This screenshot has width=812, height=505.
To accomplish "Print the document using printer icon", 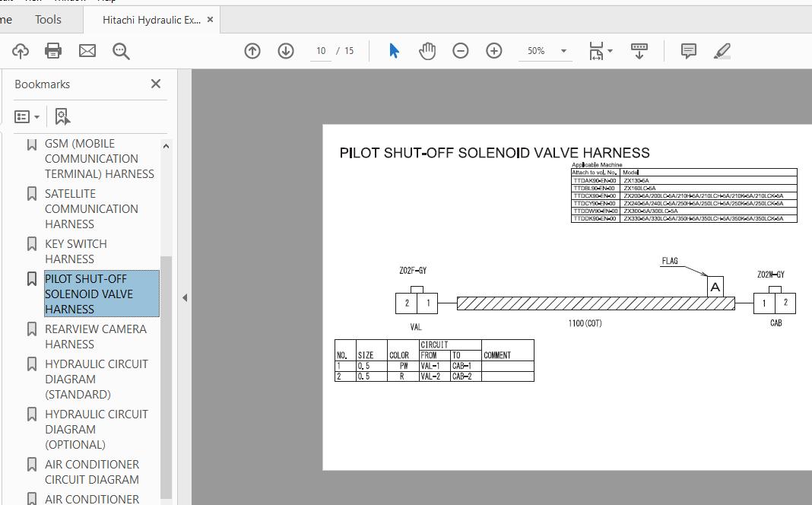I will tap(53, 51).
